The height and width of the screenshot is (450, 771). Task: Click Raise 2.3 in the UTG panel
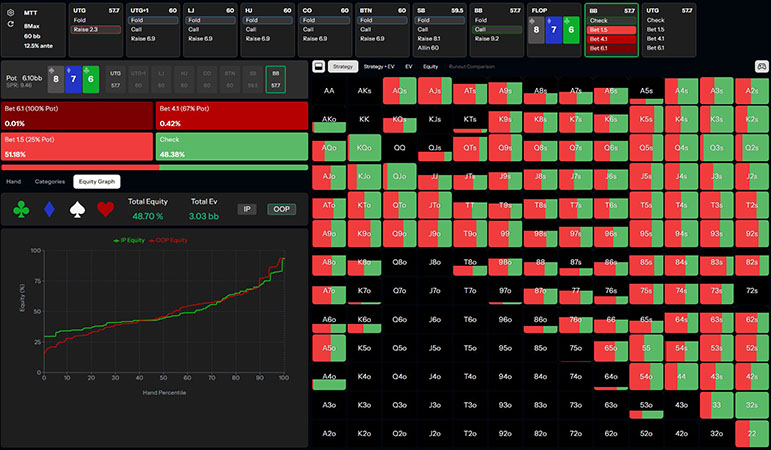pos(97,31)
